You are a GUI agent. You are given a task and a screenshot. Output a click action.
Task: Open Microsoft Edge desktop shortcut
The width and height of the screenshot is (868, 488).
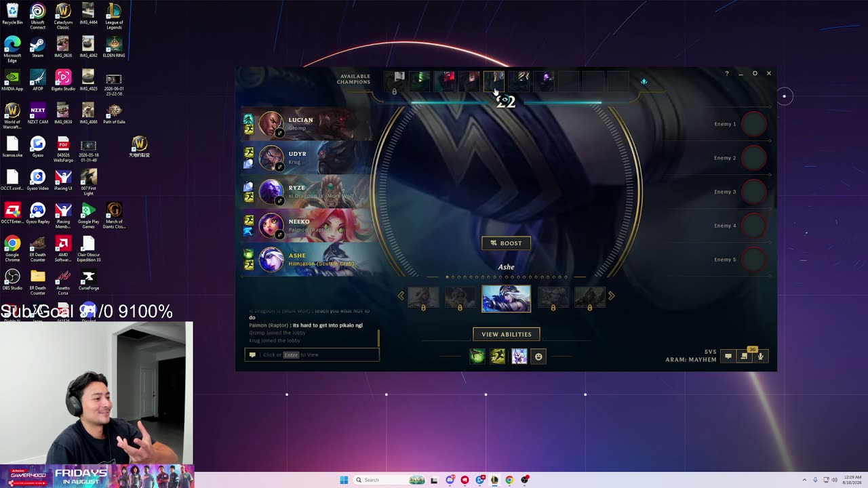point(12,49)
